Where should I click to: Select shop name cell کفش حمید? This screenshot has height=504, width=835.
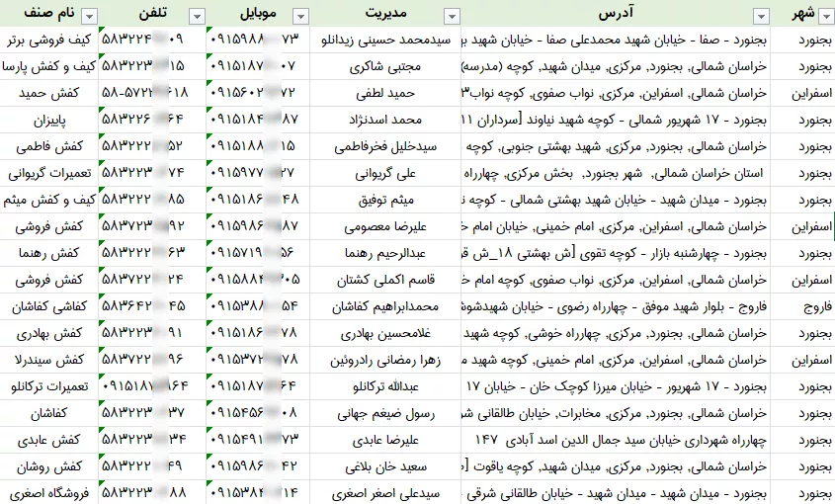49,93
